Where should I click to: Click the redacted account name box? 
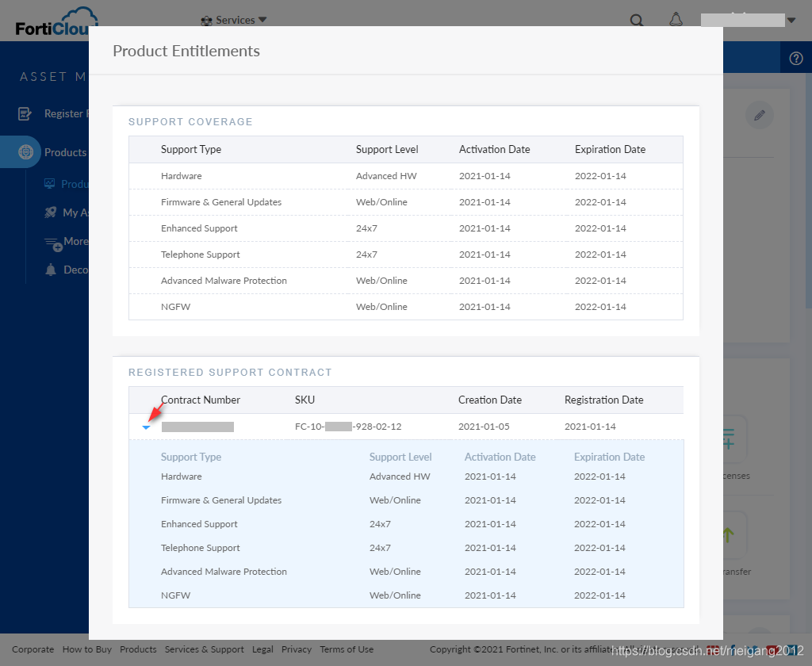(742, 20)
